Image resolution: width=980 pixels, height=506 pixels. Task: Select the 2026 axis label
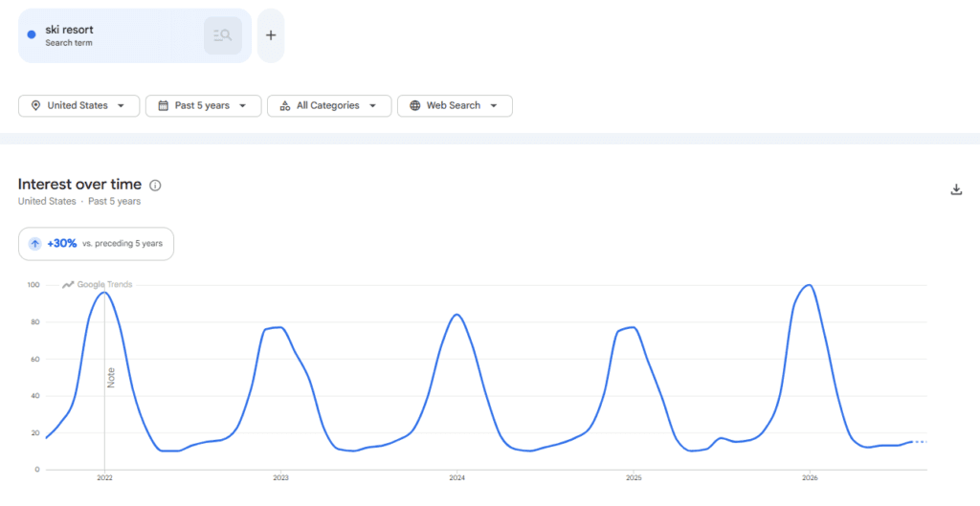tap(810, 478)
